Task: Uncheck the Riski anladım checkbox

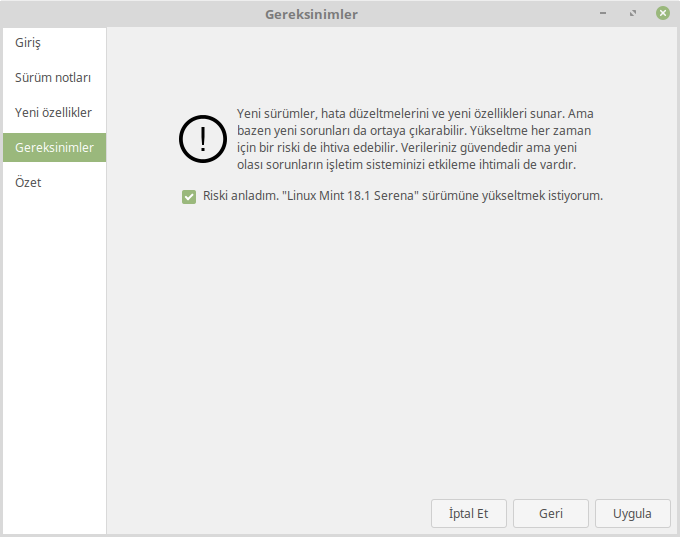Action: click(189, 196)
